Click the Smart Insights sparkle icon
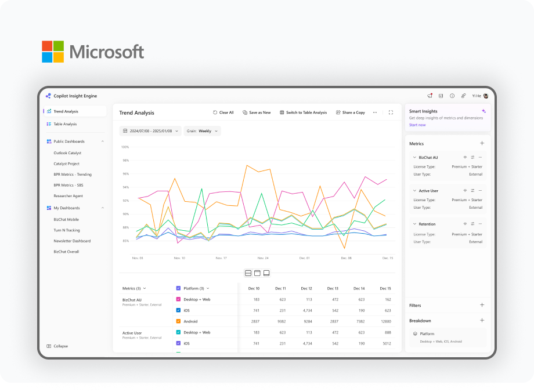 [x=484, y=111]
